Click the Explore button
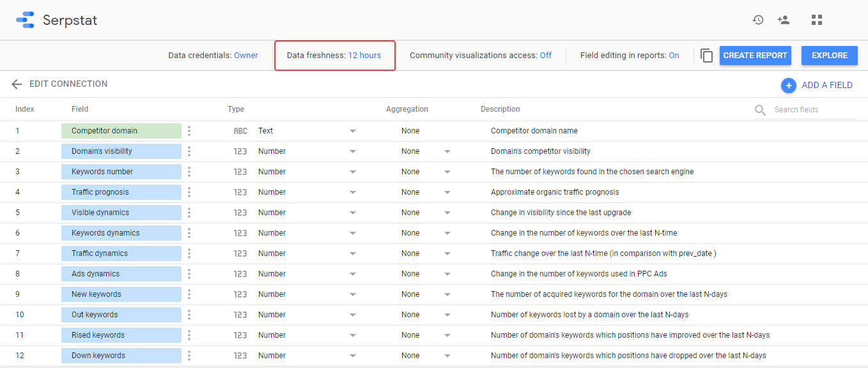 point(830,56)
